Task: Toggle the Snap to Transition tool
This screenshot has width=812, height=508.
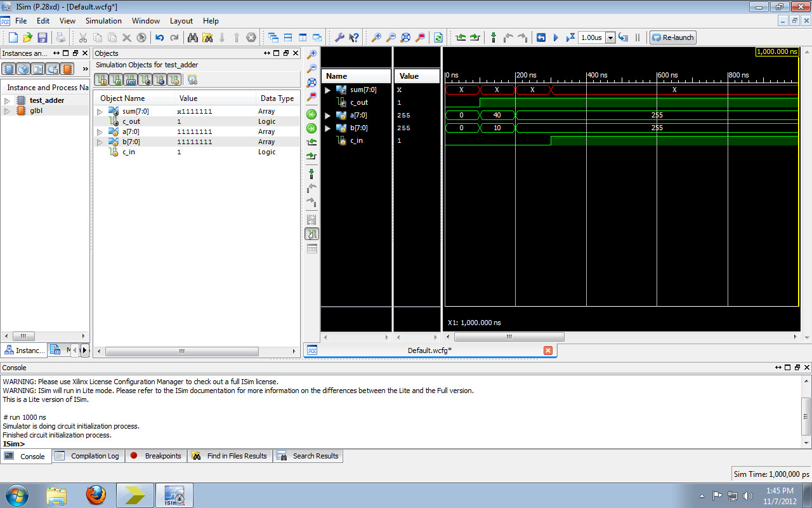Action: point(311,233)
